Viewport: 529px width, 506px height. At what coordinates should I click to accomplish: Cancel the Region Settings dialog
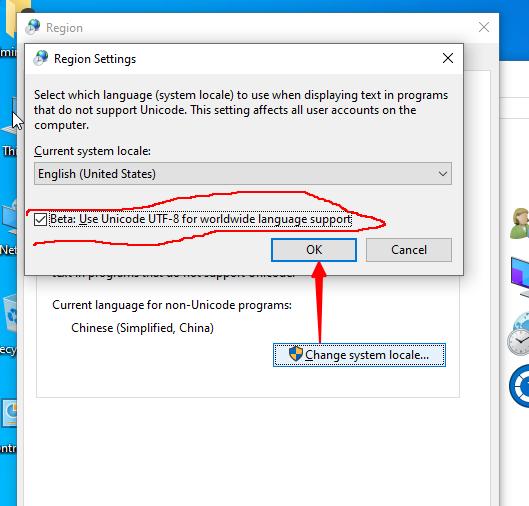[x=409, y=250]
